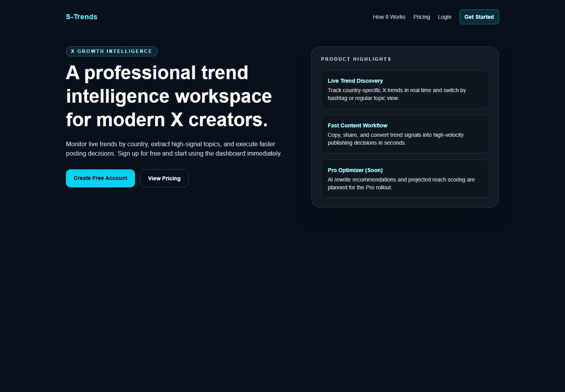Select the Live Trend Discovery title
The height and width of the screenshot is (392, 565).
[x=355, y=81]
